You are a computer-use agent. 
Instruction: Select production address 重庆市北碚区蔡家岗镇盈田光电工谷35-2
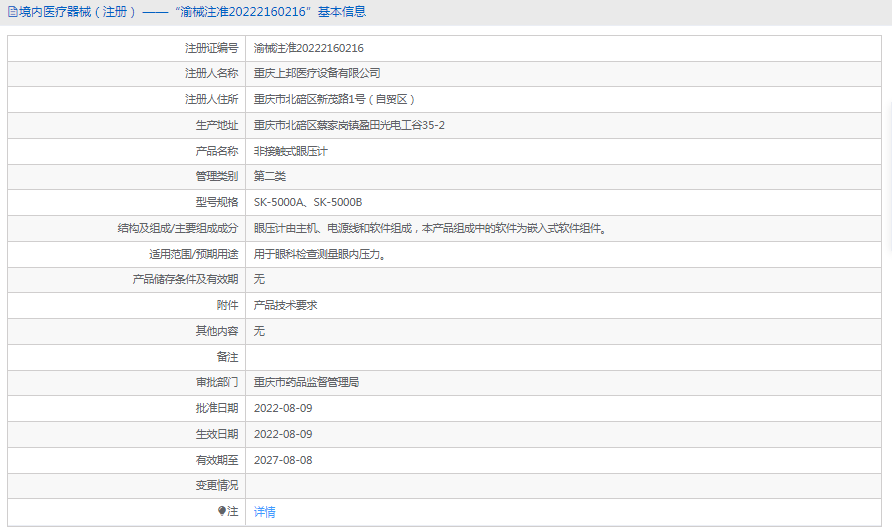point(349,125)
